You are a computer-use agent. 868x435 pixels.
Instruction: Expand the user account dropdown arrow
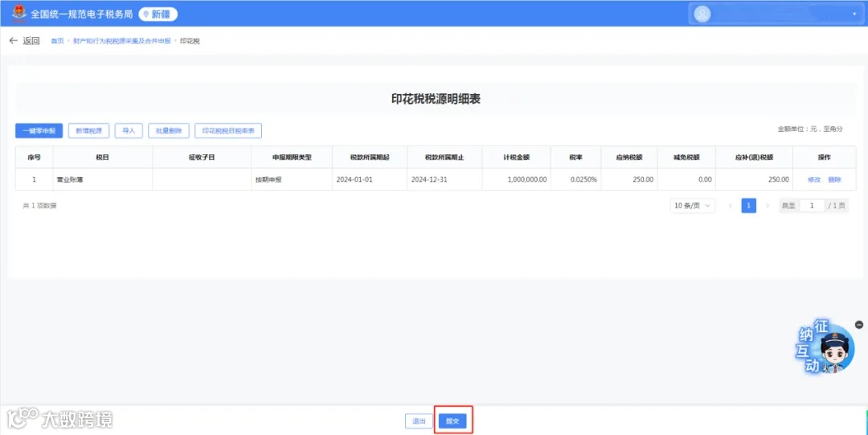coord(854,14)
